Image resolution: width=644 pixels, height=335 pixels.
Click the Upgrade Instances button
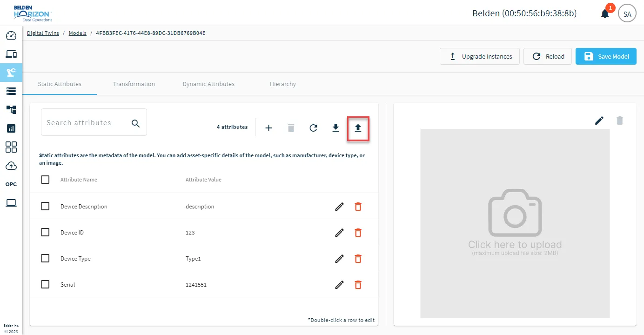pyautogui.click(x=480, y=56)
